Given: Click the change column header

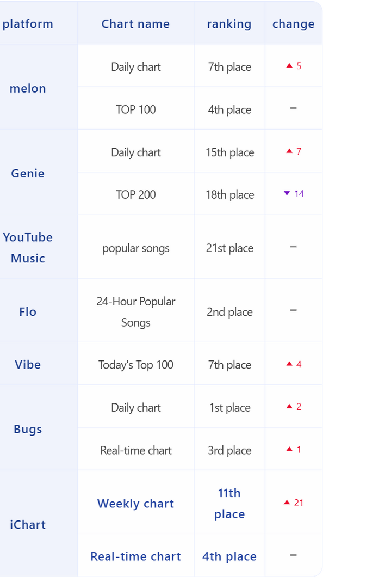Looking at the screenshot, I should coord(293,23).
